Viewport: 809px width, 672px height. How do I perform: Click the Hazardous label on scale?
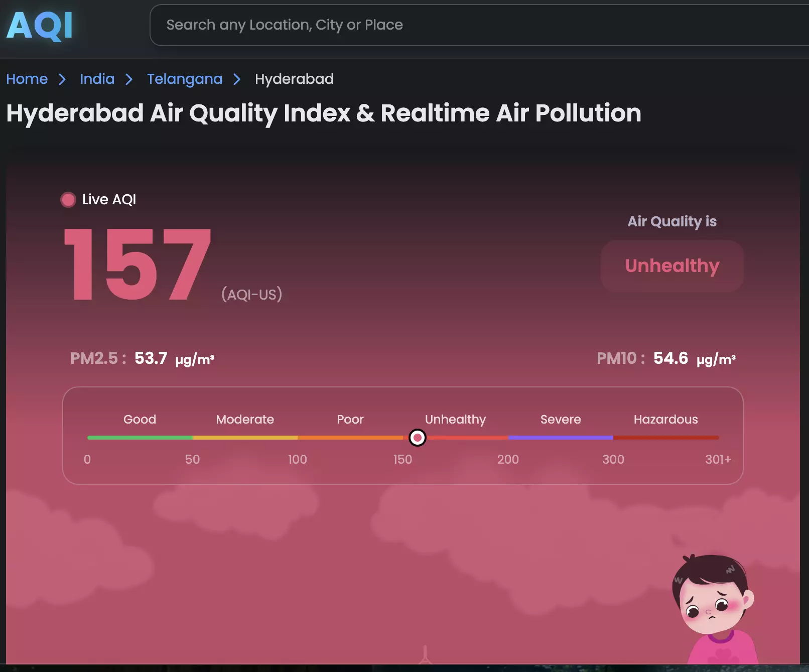665,419
